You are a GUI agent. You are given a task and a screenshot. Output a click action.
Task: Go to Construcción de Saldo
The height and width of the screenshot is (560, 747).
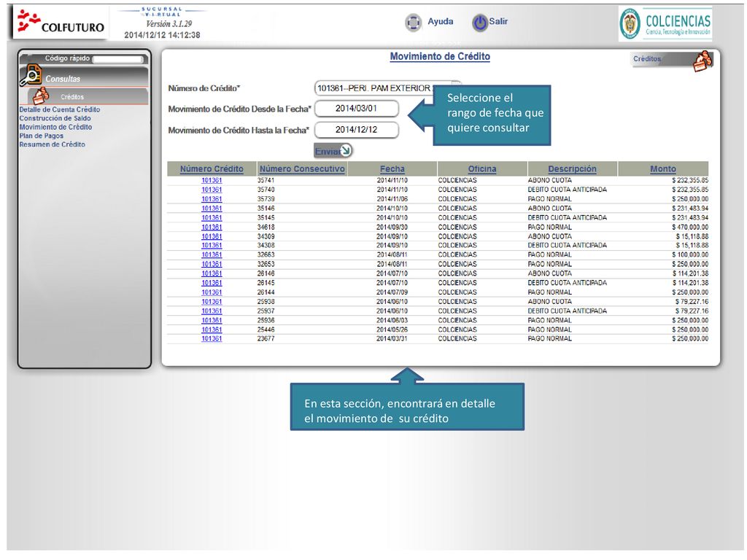tap(55, 118)
